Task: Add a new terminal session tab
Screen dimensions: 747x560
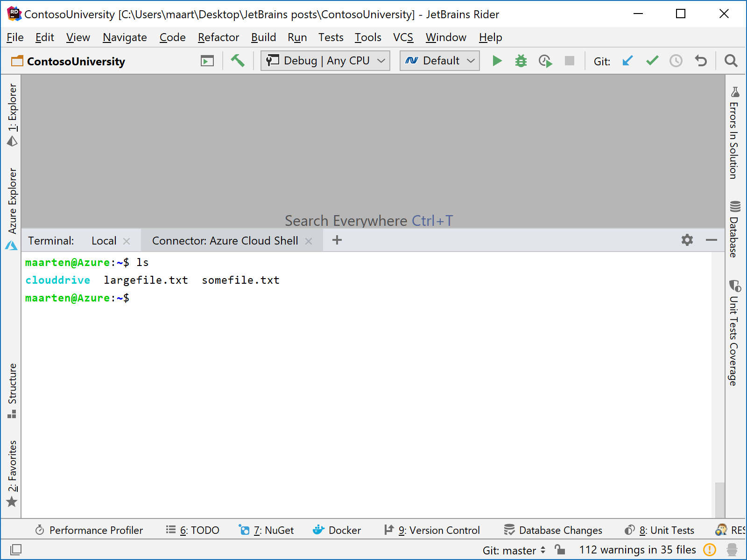Action: tap(337, 240)
